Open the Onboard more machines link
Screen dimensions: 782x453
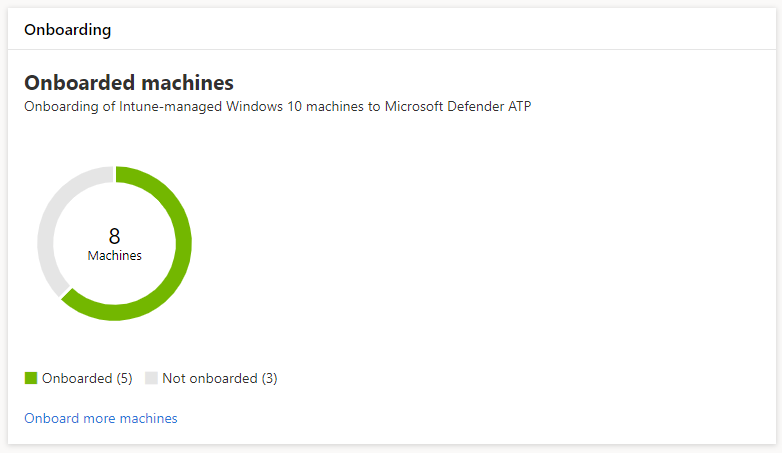pos(100,418)
